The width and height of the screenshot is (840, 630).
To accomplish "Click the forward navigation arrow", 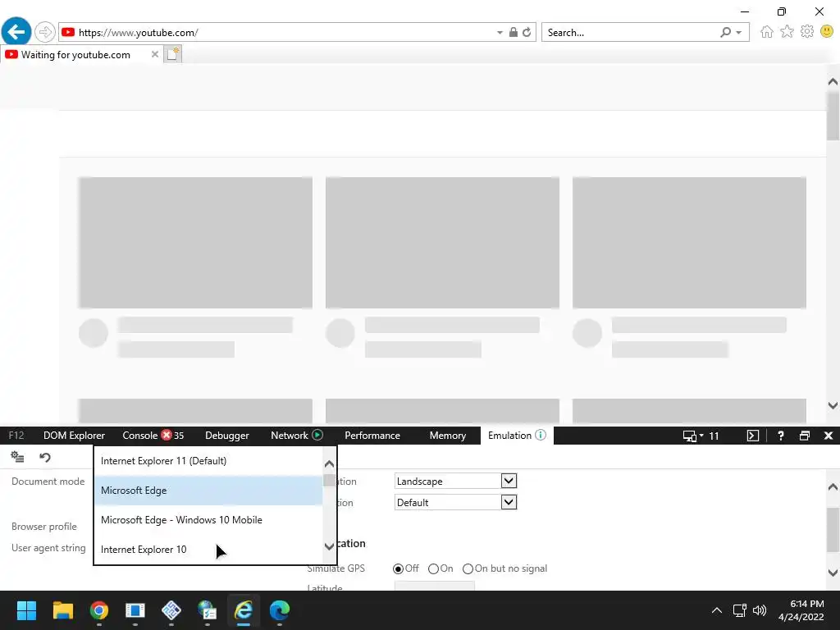I will point(45,32).
